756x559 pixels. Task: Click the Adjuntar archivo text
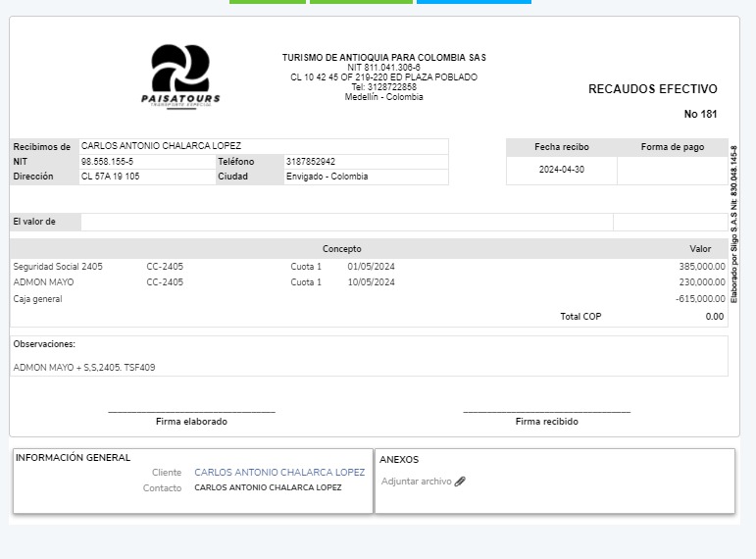[x=416, y=482]
